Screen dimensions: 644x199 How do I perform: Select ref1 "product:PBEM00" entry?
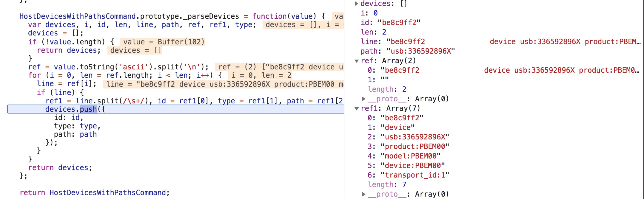tap(408, 147)
